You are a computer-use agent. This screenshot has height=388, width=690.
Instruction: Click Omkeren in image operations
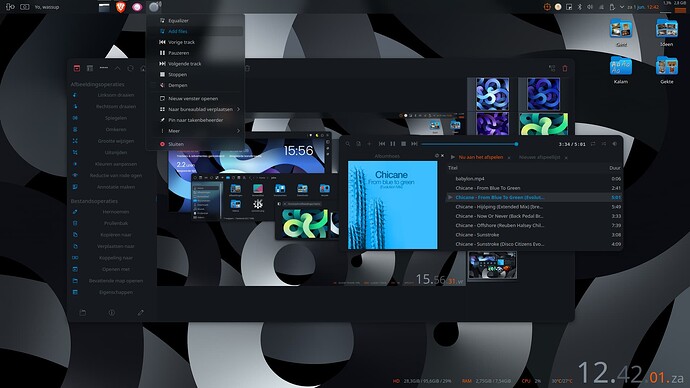pyautogui.click(x=114, y=129)
